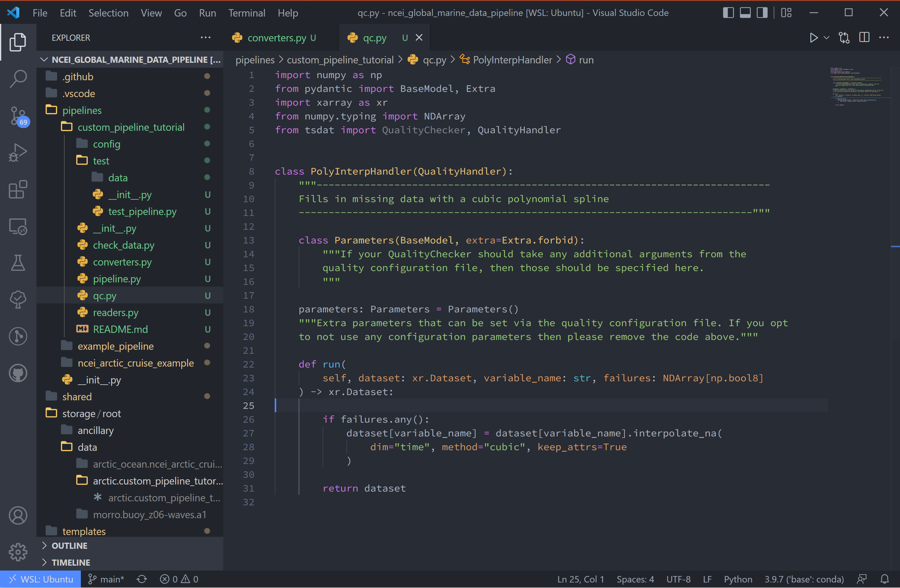The width and height of the screenshot is (900, 588).
Task: Open the GitHub view in activity bar
Action: (x=18, y=373)
